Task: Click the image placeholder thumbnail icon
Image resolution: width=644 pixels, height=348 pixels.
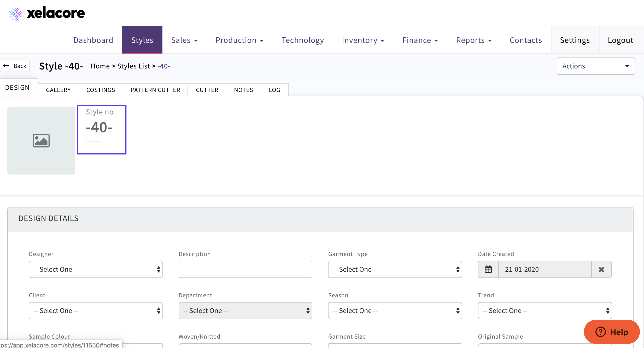Action: [41, 141]
